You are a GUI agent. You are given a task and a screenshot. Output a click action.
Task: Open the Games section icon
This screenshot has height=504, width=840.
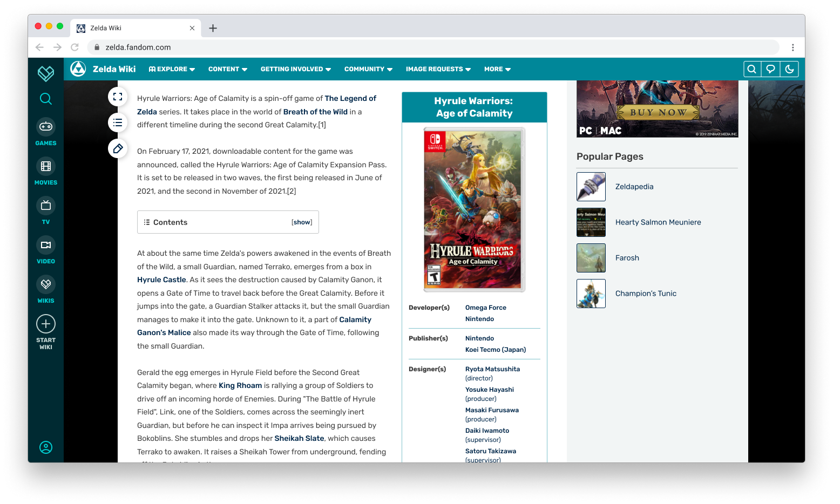click(x=46, y=127)
